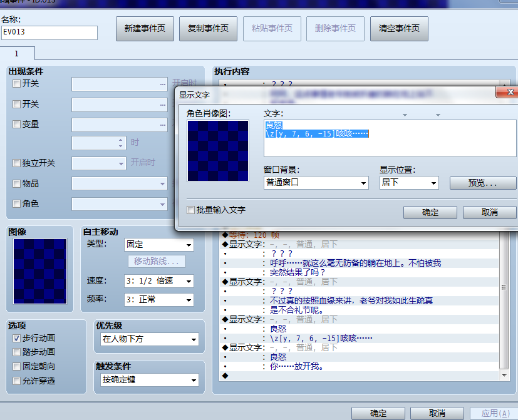The height and width of the screenshot is (420, 518).
Task: Click the 移动路线... button
Action: click(157, 262)
